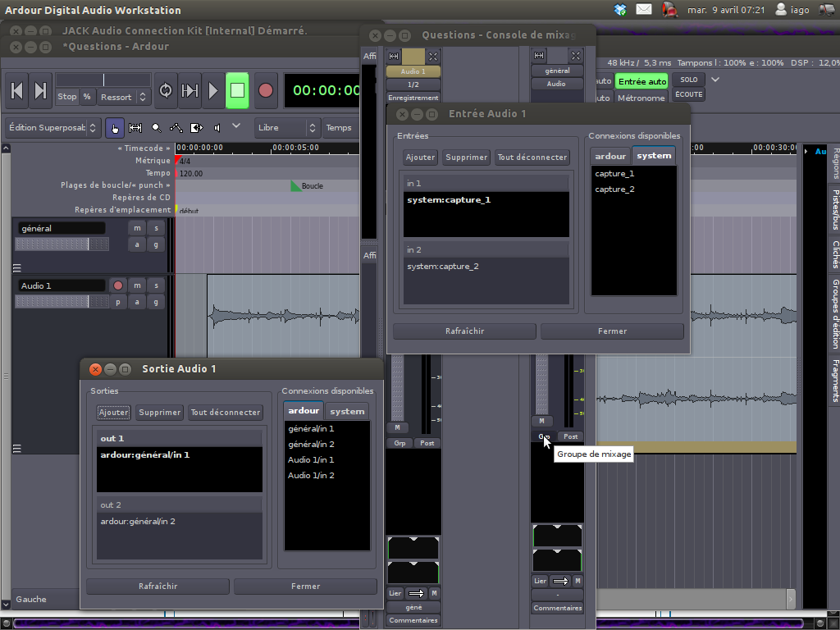Mute the Audio 1 track
Screen dimensions: 840x630
[x=137, y=285]
